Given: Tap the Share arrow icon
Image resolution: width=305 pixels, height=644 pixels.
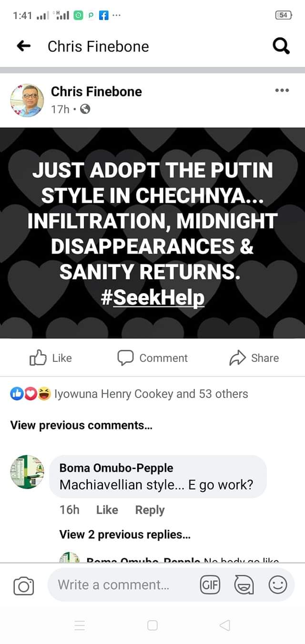Looking at the screenshot, I should click(237, 358).
